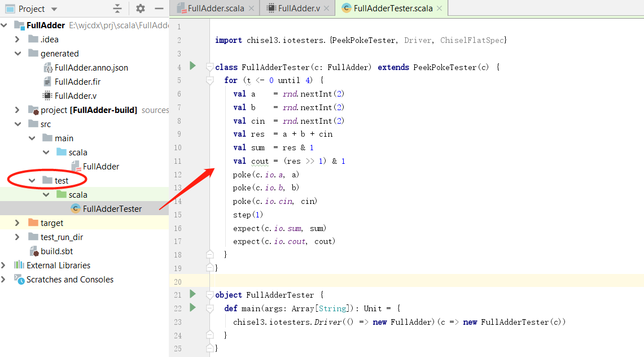
Task: Open the Project view dropdown
Action: 54,8
